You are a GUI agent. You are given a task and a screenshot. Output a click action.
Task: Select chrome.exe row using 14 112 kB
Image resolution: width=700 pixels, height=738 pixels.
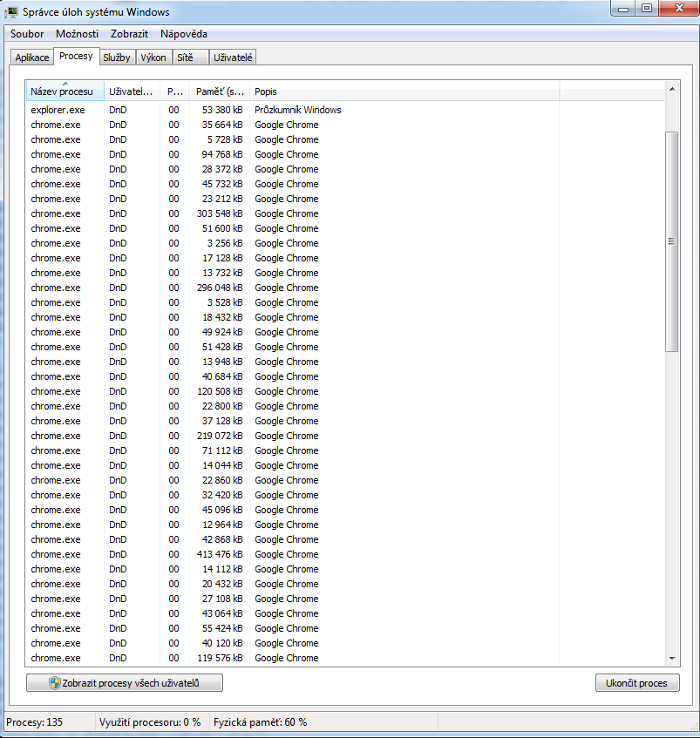pyautogui.click(x=293, y=570)
